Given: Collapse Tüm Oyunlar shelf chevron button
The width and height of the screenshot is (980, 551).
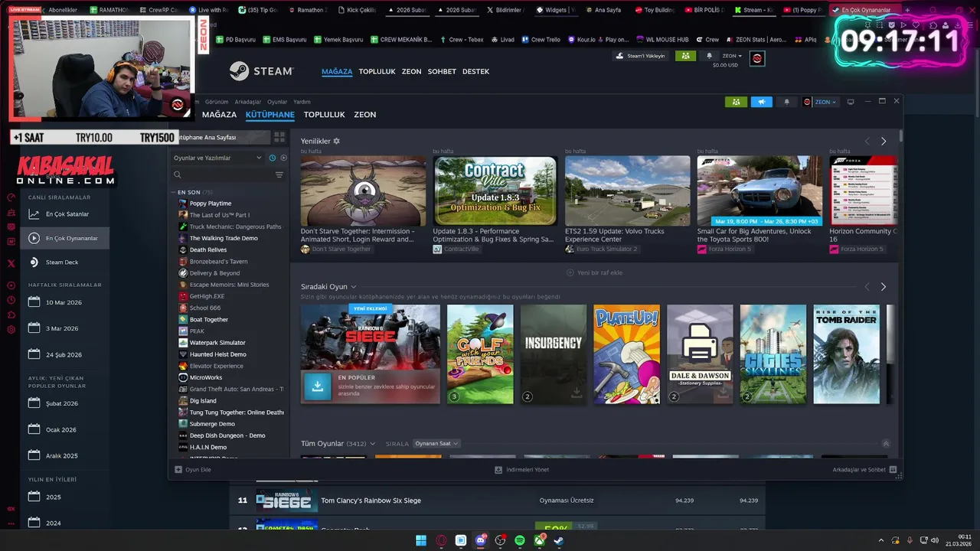Looking at the screenshot, I should [886, 444].
